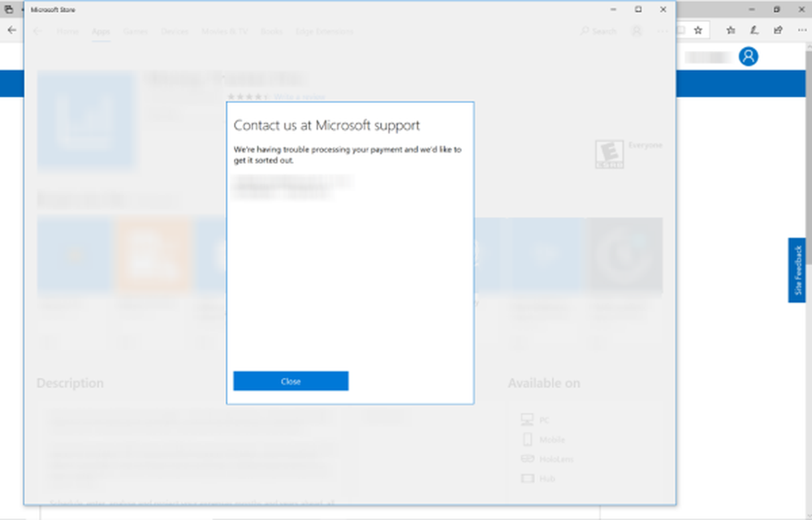Minimize the Microsoft Store window
This screenshot has height=520, width=812.
click(614, 9)
